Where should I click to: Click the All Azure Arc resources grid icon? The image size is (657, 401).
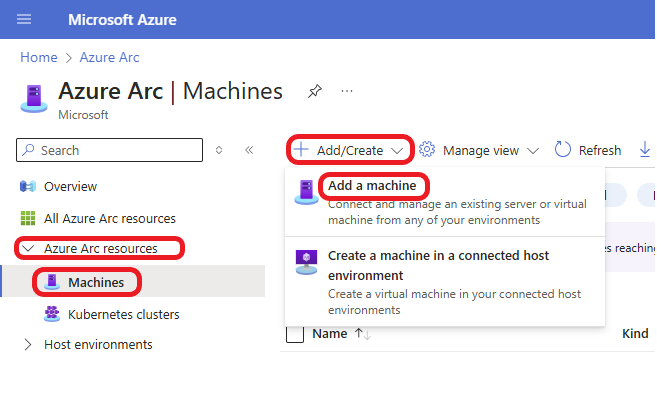click(x=28, y=218)
